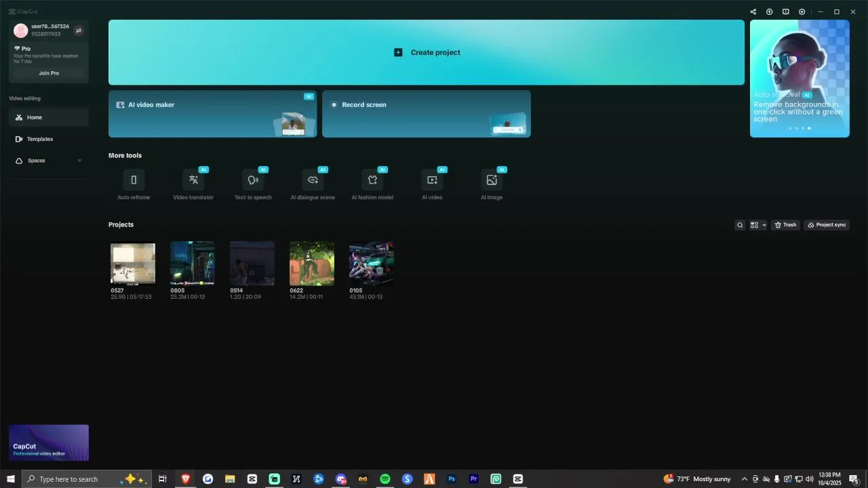The width and height of the screenshot is (868, 488).
Task: Click the share icon in title bar
Action: [753, 12]
